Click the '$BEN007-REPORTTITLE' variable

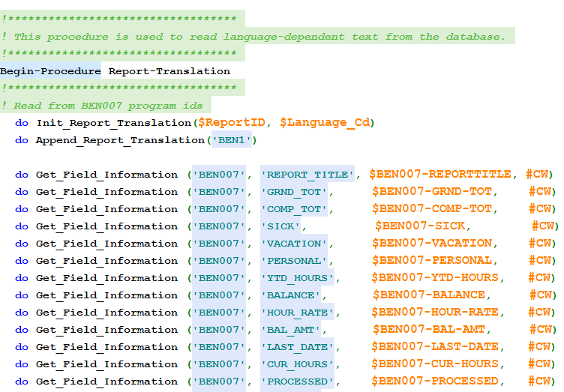click(440, 174)
